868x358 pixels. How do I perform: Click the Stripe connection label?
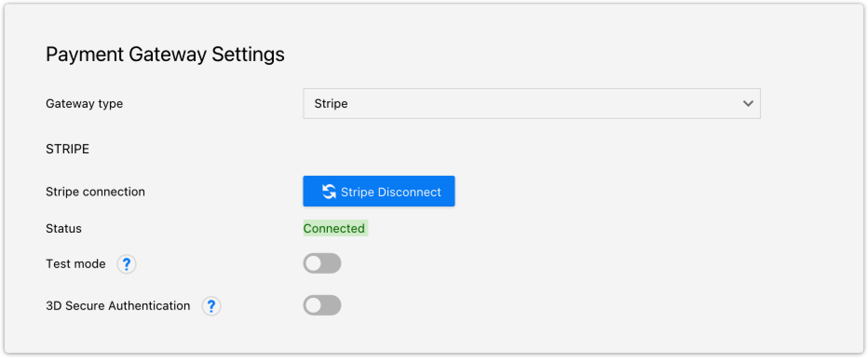click(x=95, y=192)
